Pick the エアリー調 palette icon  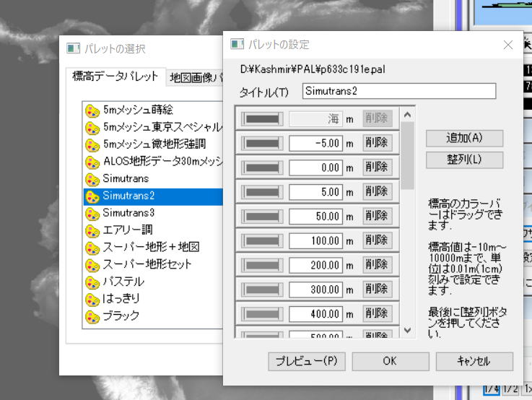(92, 231)
